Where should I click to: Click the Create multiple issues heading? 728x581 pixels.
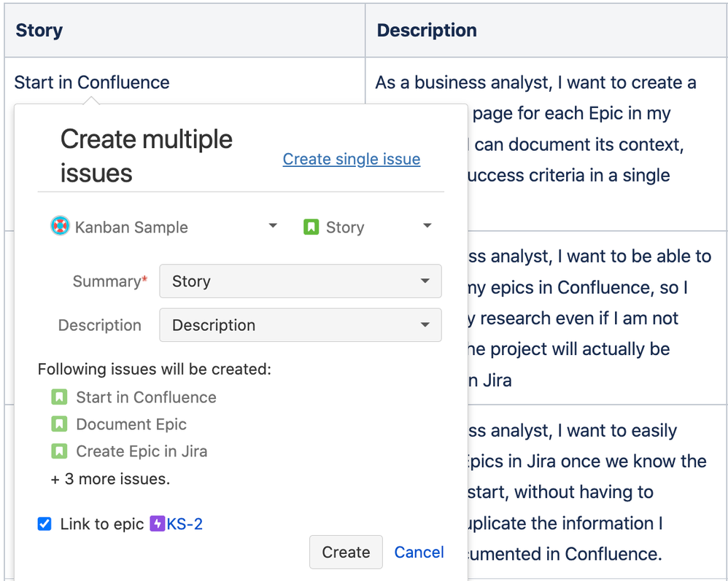pos(146,156)
